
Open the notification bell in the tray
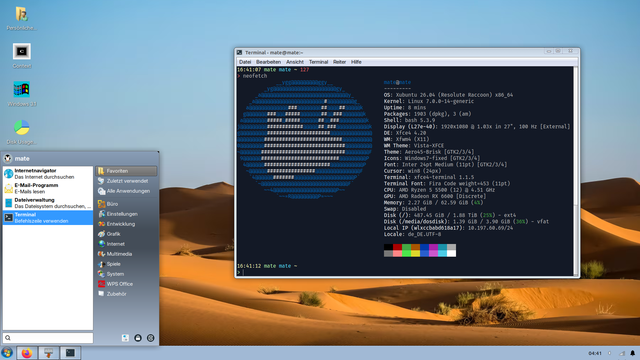click(x=633, y=353)
